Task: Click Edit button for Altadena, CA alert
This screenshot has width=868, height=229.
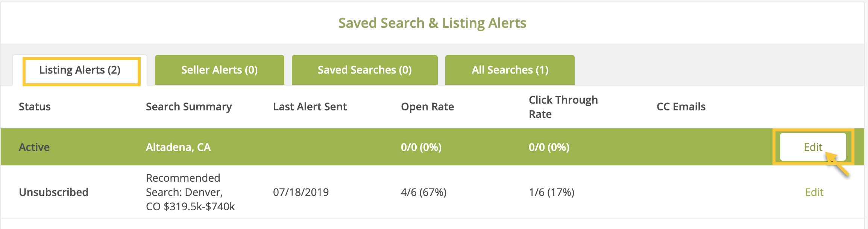Action: [x=813, y=147]
